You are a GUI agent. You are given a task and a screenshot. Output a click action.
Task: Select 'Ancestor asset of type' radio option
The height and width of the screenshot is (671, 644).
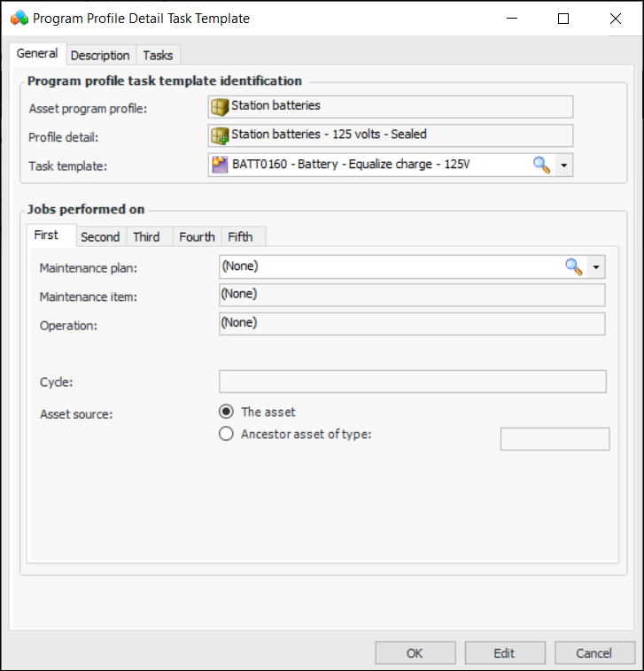(226, 434)
